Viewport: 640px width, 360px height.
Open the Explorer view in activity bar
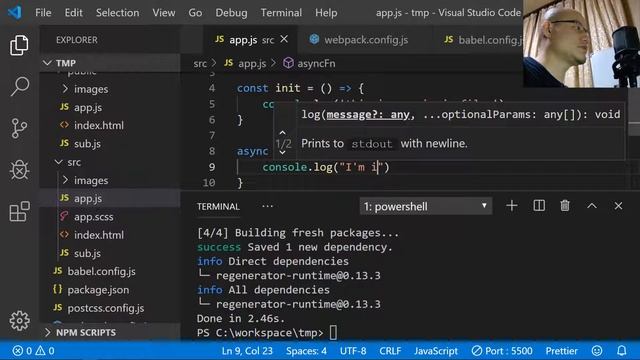(x=19, y=45)
